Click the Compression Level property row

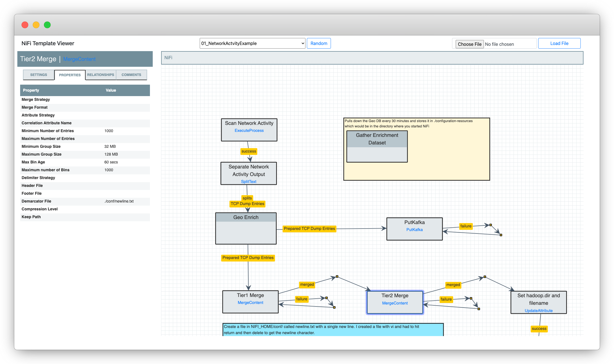coord(85,209)
